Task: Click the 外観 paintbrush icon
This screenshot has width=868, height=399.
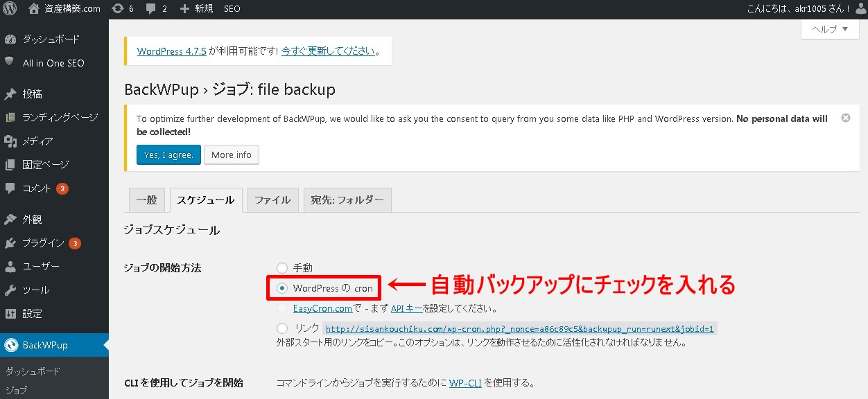Action: pos(10,220)
